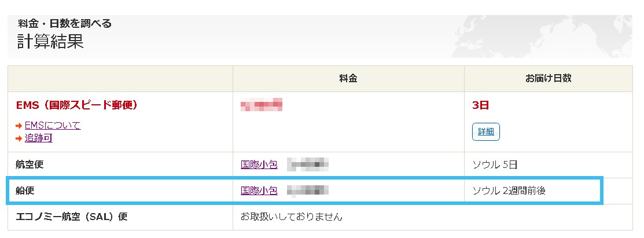Open the EMSについて link

[53, 125]
